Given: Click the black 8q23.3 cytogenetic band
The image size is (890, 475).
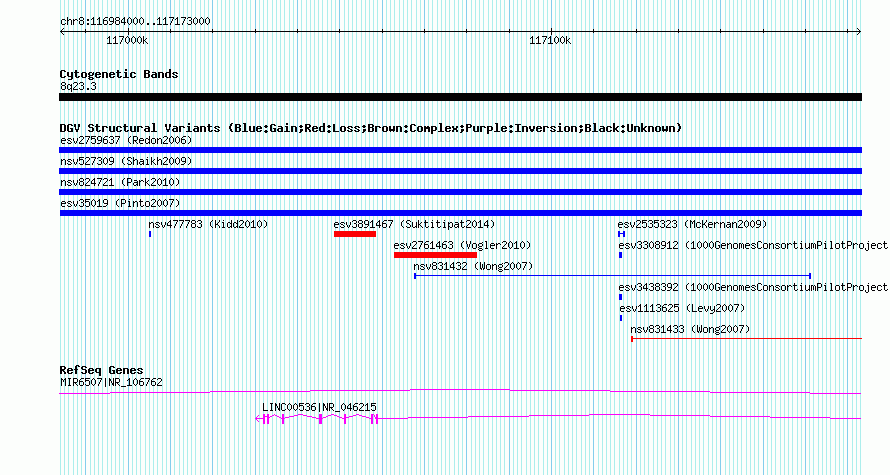Looking at the screenshot, I should pos(460,97).
